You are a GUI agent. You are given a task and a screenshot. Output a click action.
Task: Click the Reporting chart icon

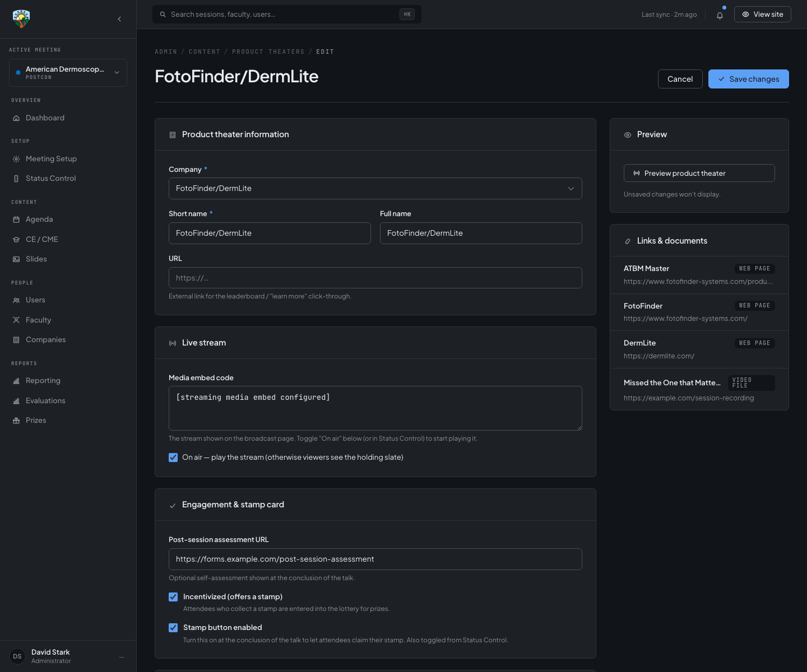click(x=16, y=381)
